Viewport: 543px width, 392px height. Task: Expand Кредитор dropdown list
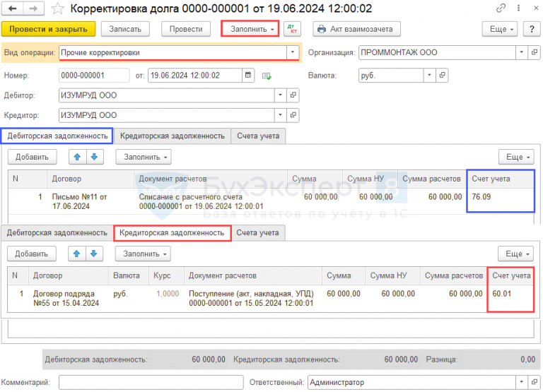click(280, 115)
